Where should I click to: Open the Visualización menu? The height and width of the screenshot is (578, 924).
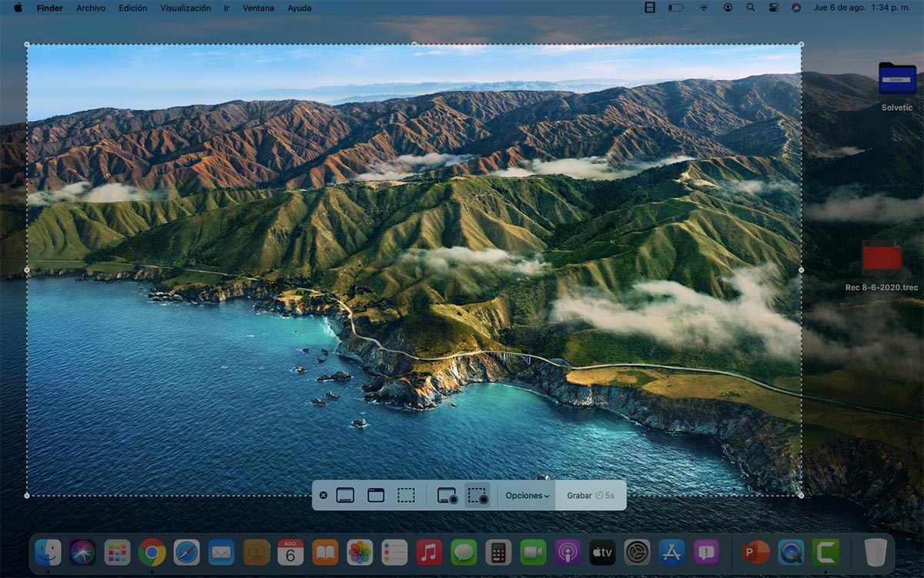click(185, 8)
